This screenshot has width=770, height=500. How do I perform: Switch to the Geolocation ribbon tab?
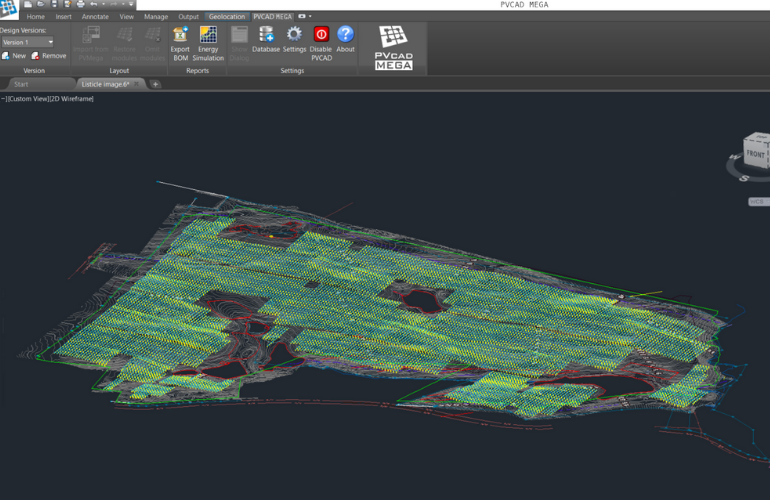point(226,17)
